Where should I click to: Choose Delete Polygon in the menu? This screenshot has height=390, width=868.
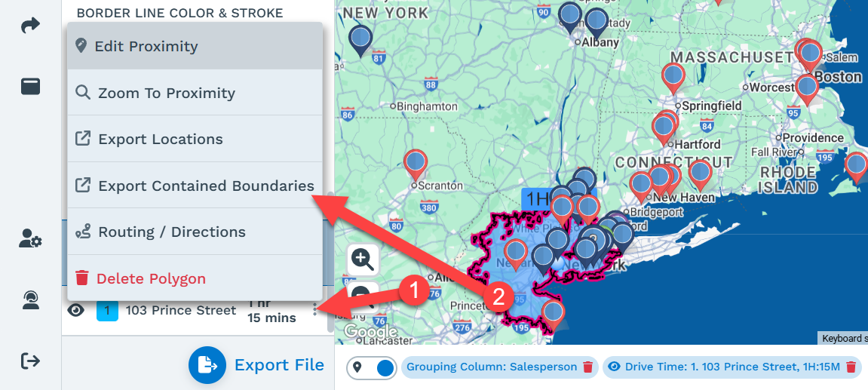point(195,278)
